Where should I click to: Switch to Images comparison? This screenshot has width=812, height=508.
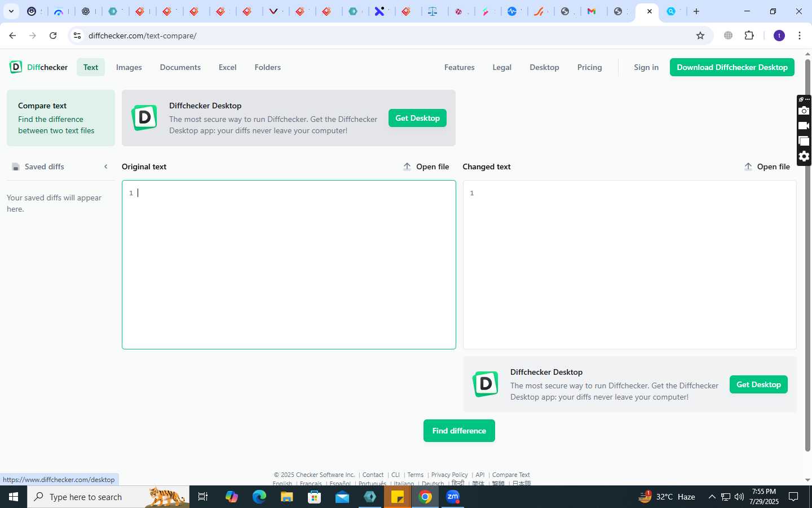point(129,67)
